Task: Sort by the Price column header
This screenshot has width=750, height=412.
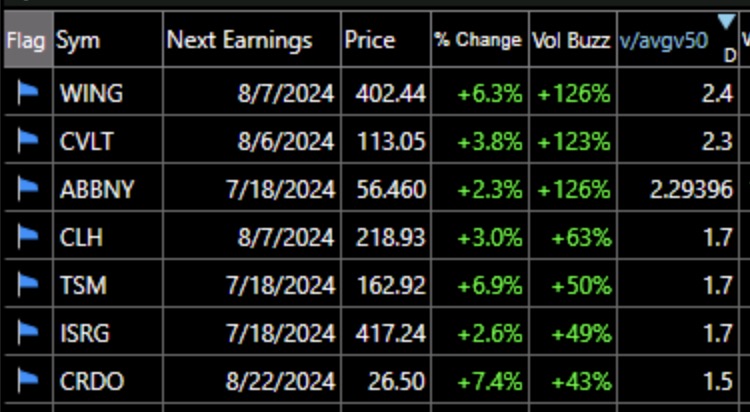Action: (x=369, y=40)
